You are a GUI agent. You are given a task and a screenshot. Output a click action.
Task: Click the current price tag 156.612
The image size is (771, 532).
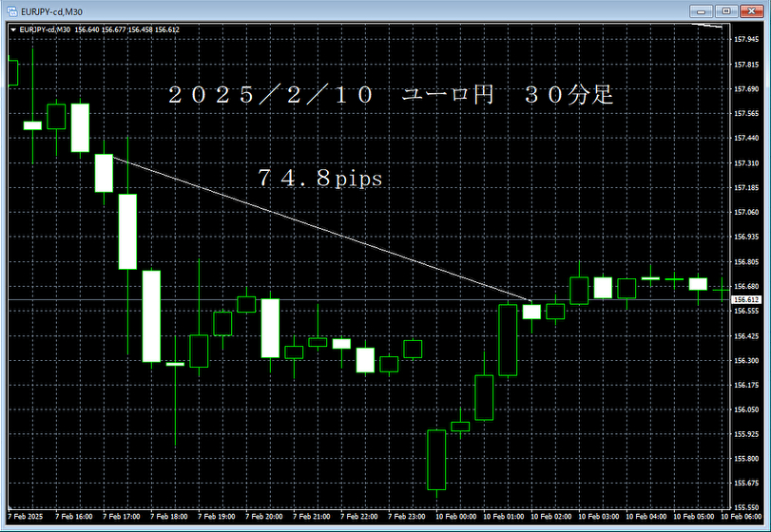pos(746,299)
